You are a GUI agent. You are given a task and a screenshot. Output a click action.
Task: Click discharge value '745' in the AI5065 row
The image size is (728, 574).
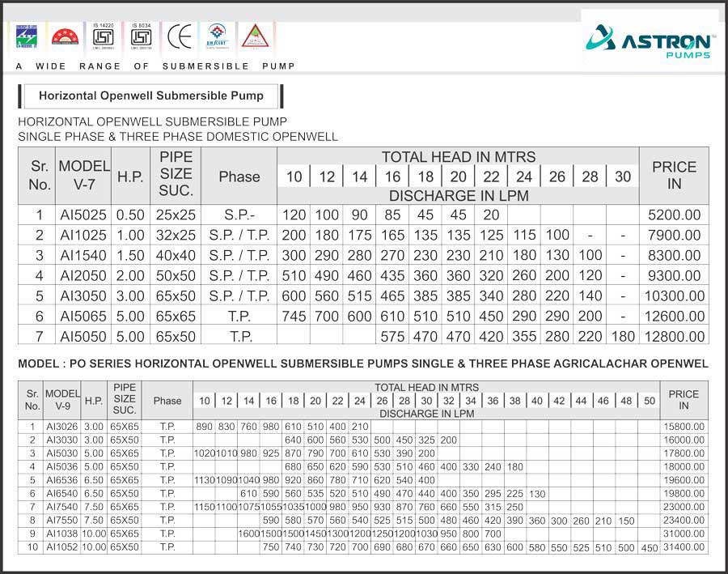tap(294, 316)
